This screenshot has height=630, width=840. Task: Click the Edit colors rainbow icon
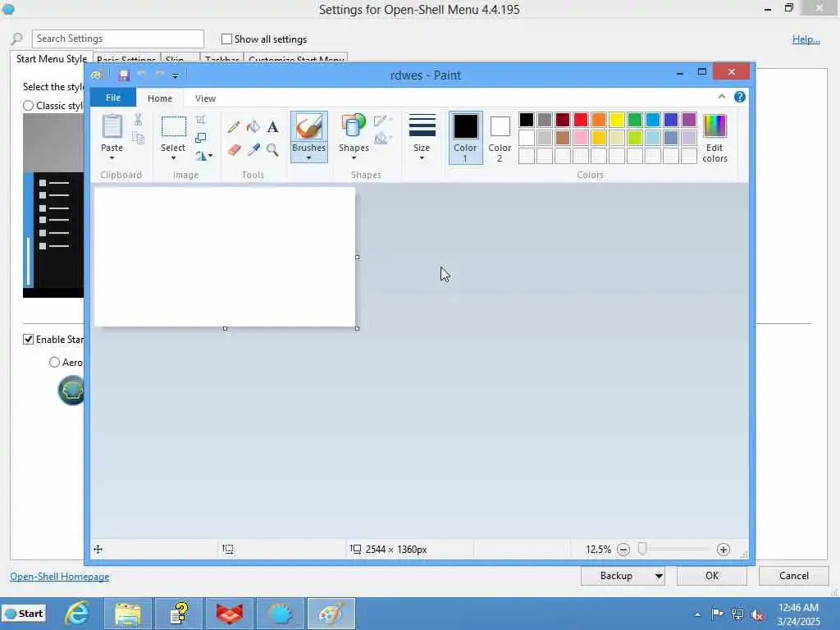point(714,126)
